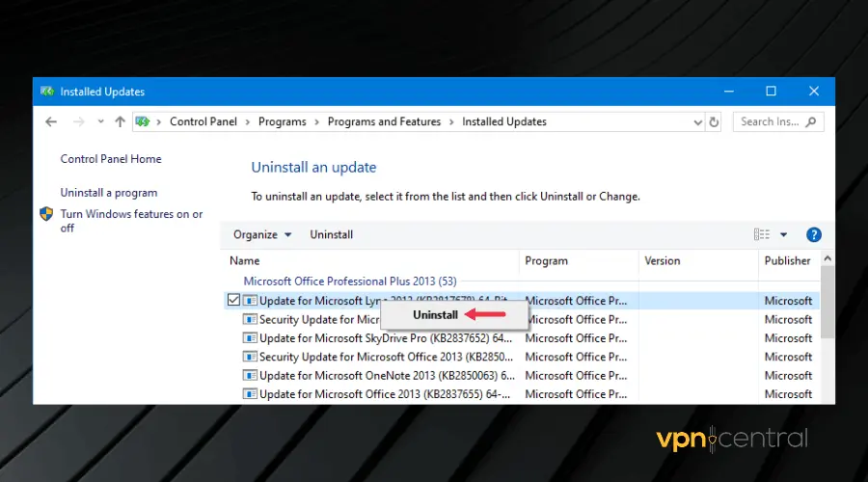
Task: Click icon of the Lync update row
Action: (250, 301)
